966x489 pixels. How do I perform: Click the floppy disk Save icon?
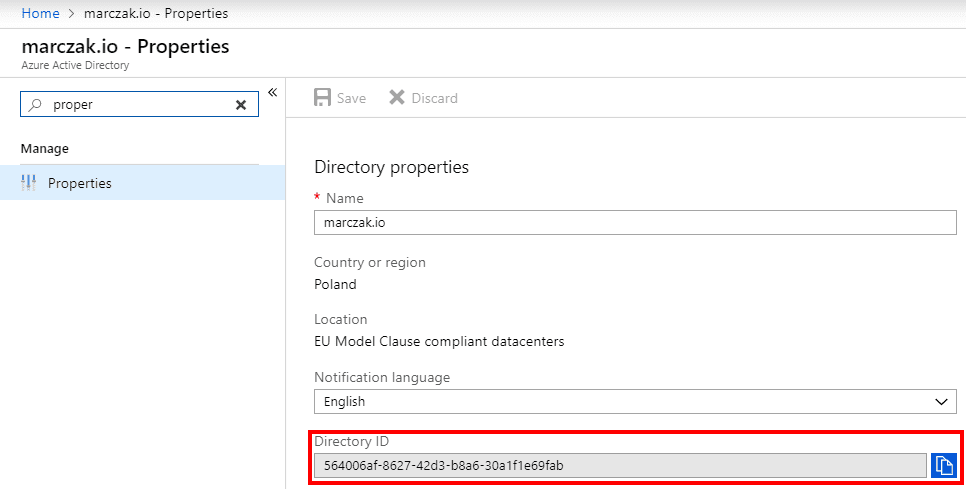(323, 98)
